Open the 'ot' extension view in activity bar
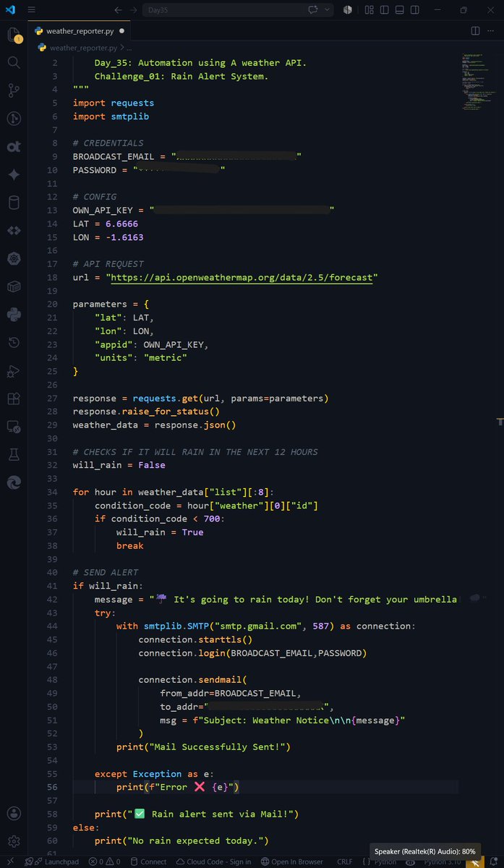 click(x=14, y=147)
